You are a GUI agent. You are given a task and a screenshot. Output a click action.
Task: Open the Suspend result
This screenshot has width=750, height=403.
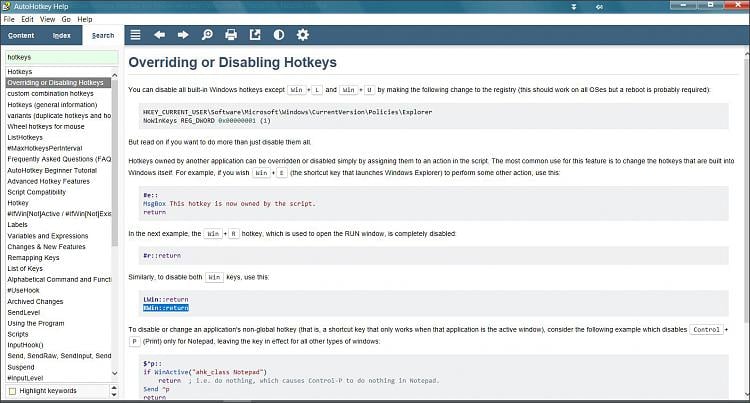coord(21,367)
